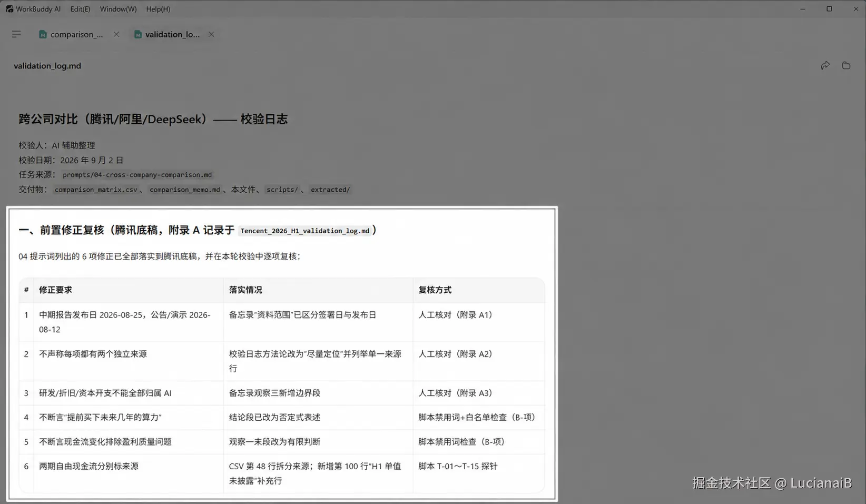Open the Window(W) menu

118,9
